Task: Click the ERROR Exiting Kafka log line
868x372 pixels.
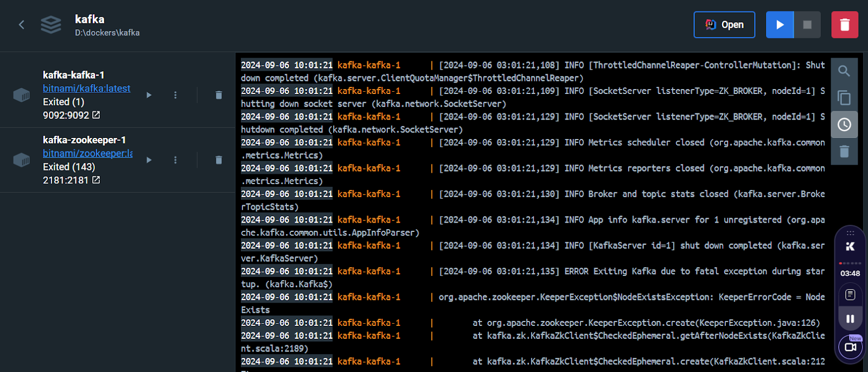Action: click(x=533, y=278)
